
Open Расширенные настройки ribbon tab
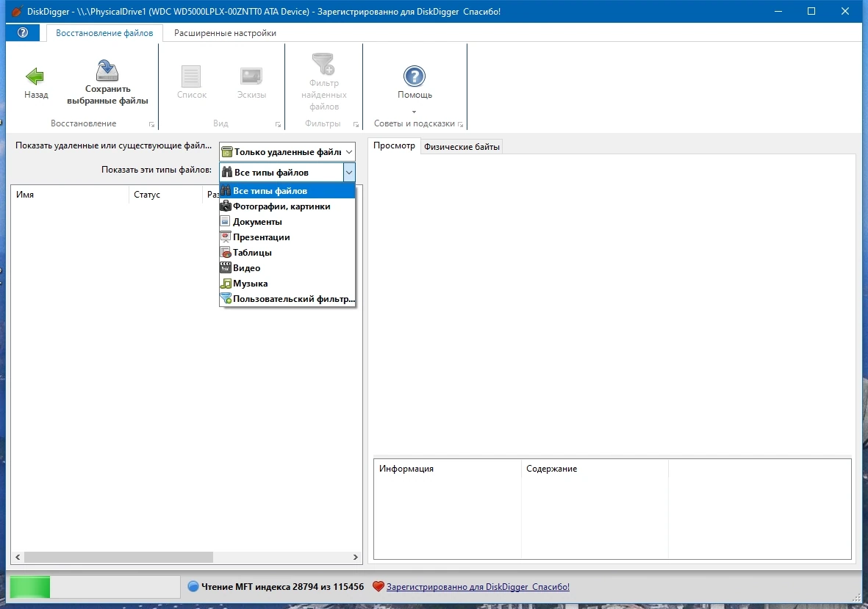click(x=225, y=33)
